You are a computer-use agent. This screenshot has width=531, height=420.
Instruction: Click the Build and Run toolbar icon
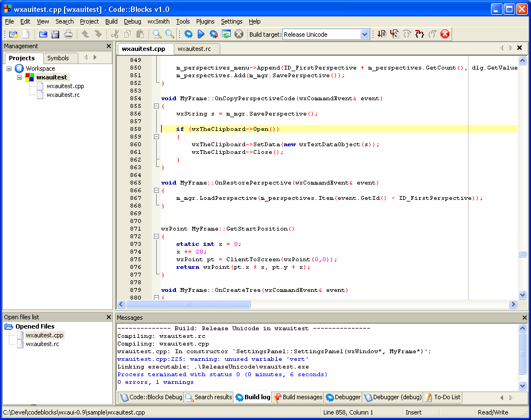pos(214,34)
